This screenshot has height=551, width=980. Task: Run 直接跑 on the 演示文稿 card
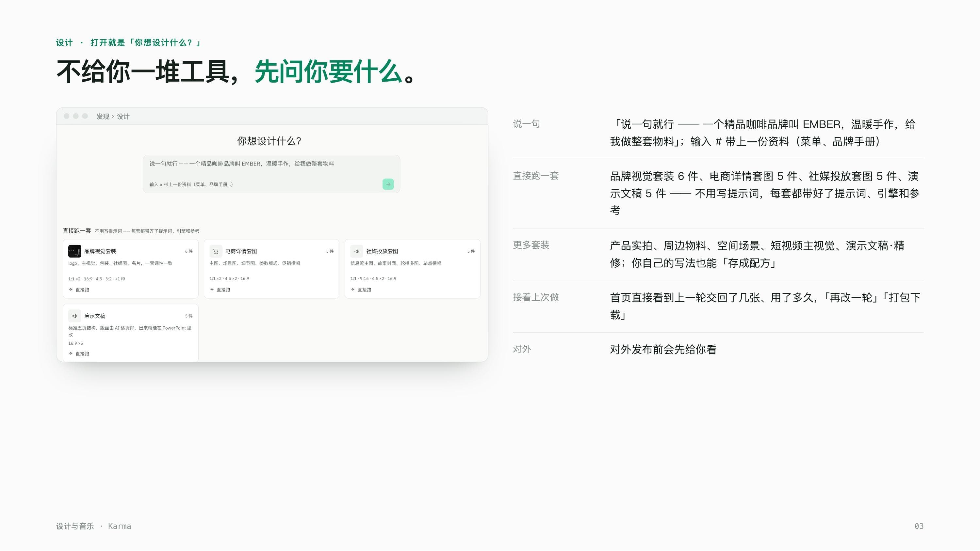pyautogui.click(x=79, y=354)
